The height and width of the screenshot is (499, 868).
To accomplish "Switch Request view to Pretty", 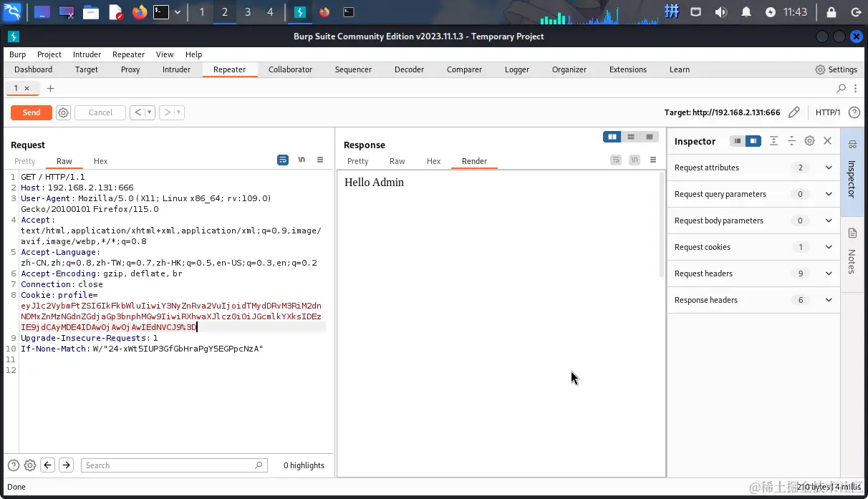I will (x=25, y=161).
